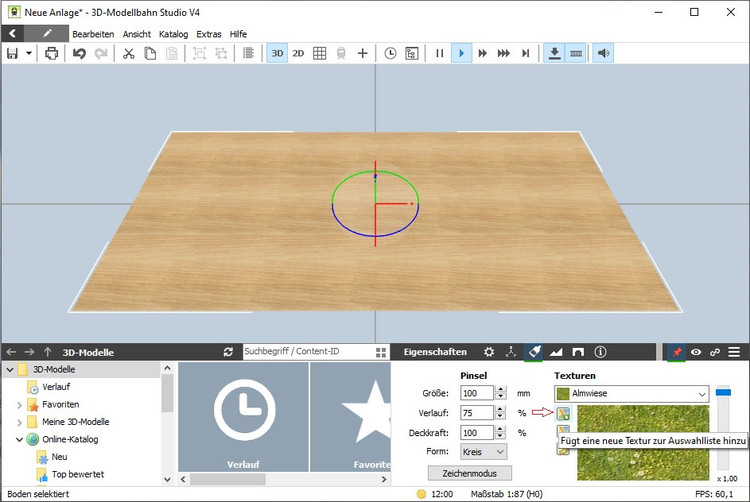Image resolution: width=750 pixels, height=502 pixels.
Task: Click the info icon in properties panel
Action: point(601,352)
